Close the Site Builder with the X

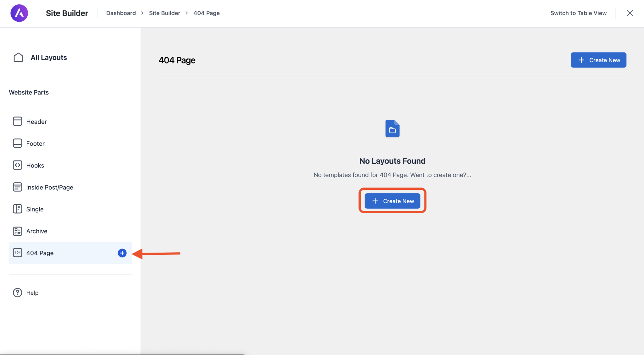click(630, 13)
